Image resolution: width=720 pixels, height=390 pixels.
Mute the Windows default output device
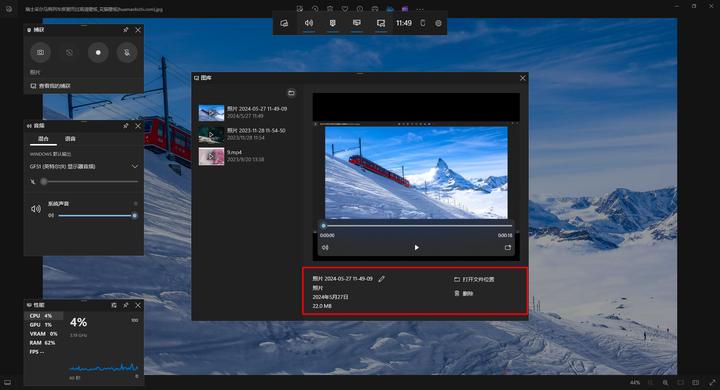tap(33, 181)
